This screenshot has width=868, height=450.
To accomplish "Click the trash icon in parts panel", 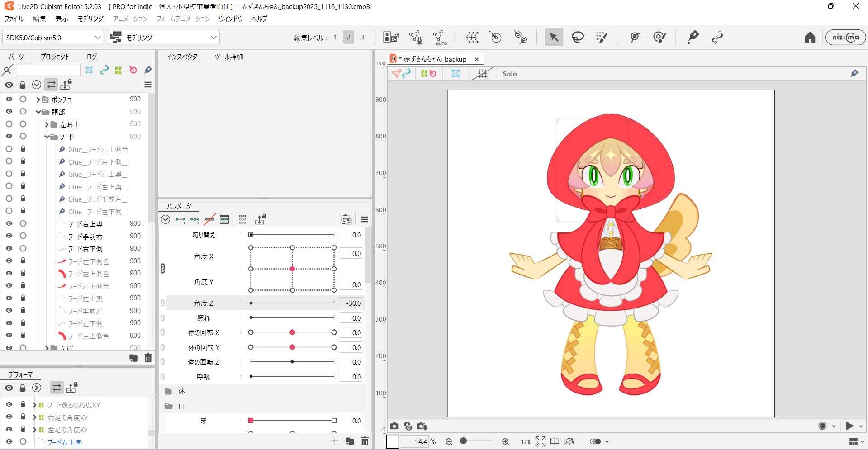I will 148,358.
